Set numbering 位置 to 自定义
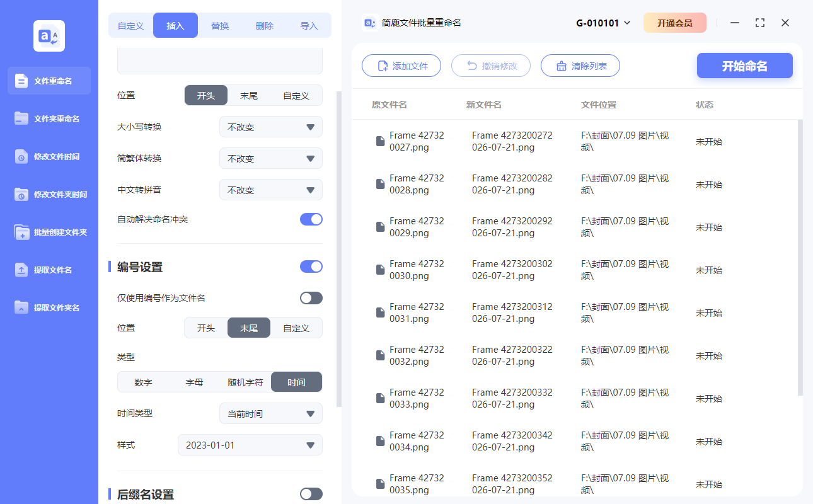The height and width of the screenshot is (504, 813). pos(296,328)
